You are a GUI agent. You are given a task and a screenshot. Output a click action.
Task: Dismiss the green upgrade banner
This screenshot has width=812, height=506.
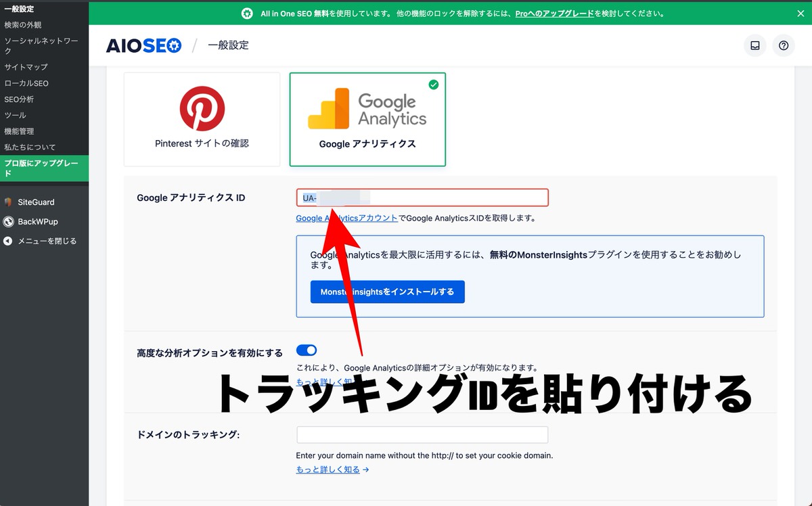[800, 13]
